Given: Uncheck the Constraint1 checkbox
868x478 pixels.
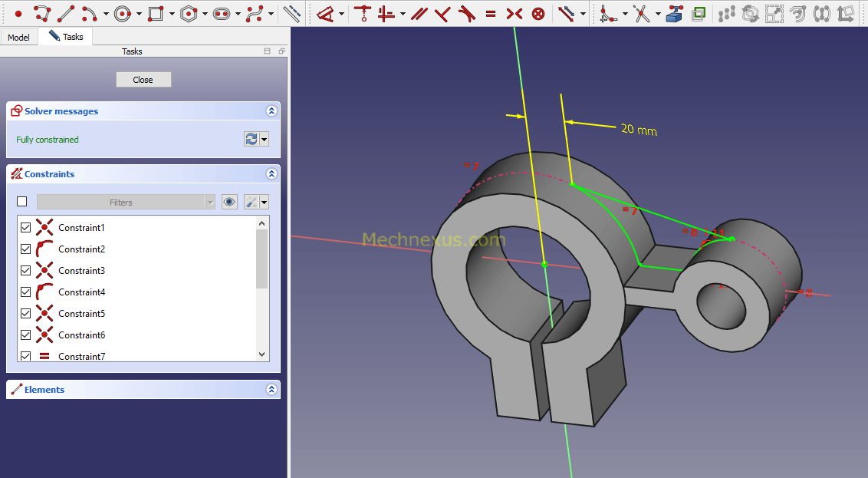Looking at the screenshot, I should [x=25, y=228].
